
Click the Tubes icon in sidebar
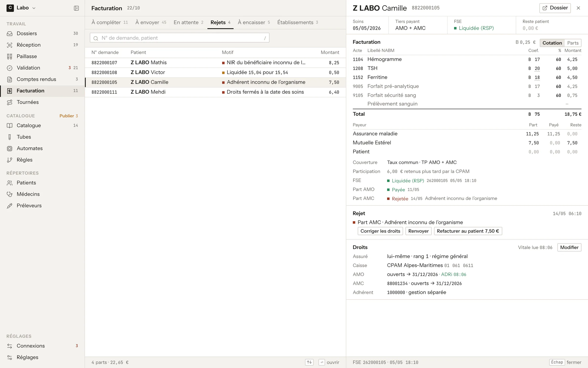[x=10, y=137]
